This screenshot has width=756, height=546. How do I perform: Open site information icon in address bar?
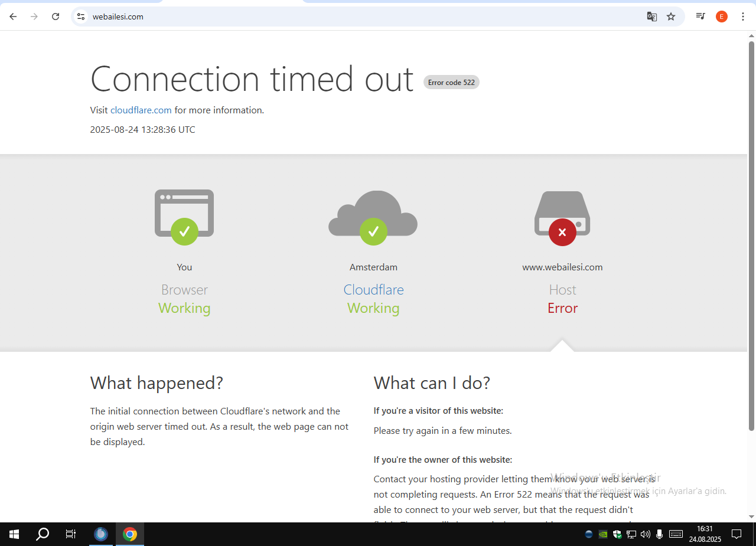tap(81, 17)
